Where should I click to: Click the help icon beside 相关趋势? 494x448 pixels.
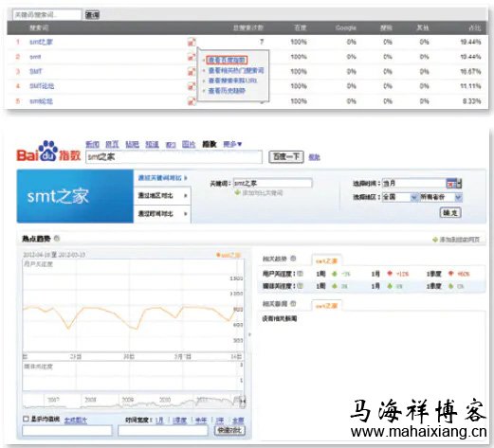click(x=293, y=259)
